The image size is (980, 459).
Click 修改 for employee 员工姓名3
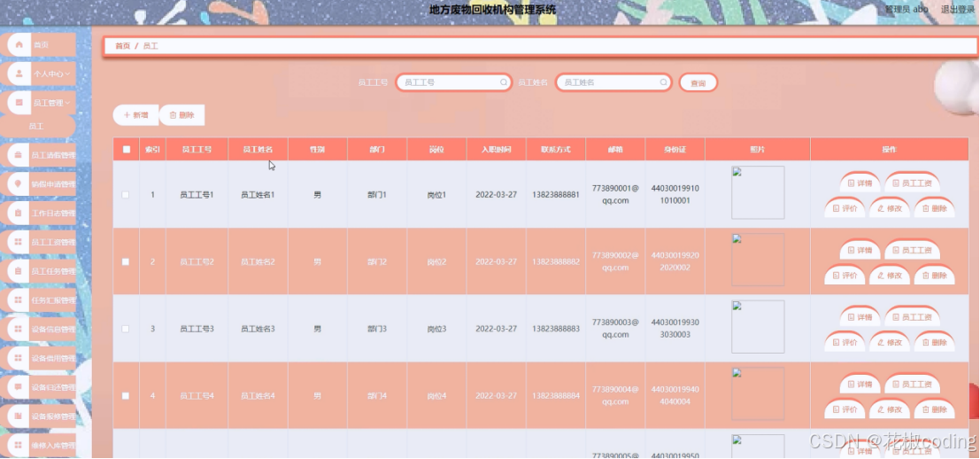[890, 342]
